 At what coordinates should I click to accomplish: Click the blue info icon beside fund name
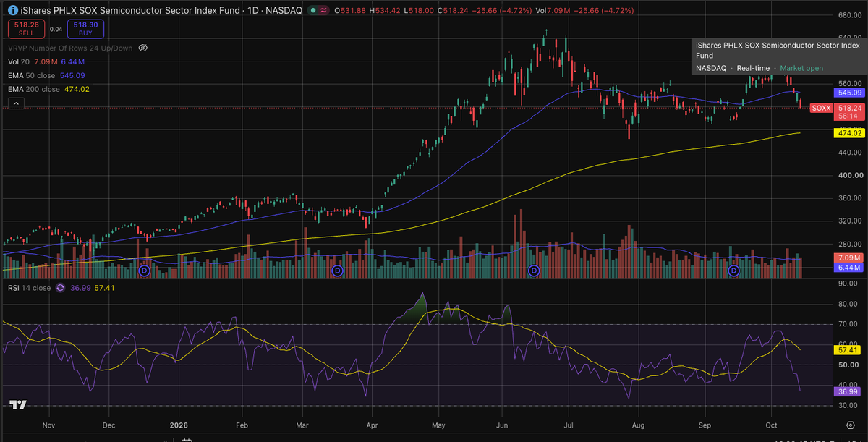click(13, 10)
